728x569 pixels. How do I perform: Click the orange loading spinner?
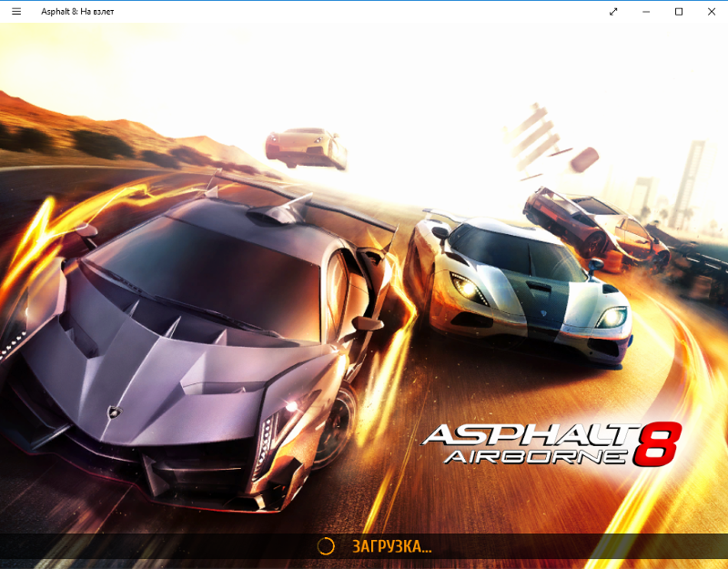pyautogui.click(x=326, y=547)
